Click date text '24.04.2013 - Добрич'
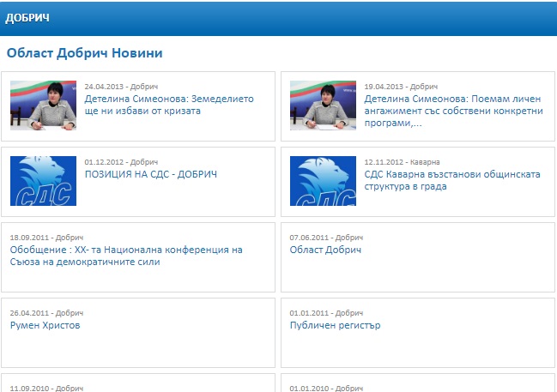557x392 pixels. pyautogui.click(x=121, y=87)
